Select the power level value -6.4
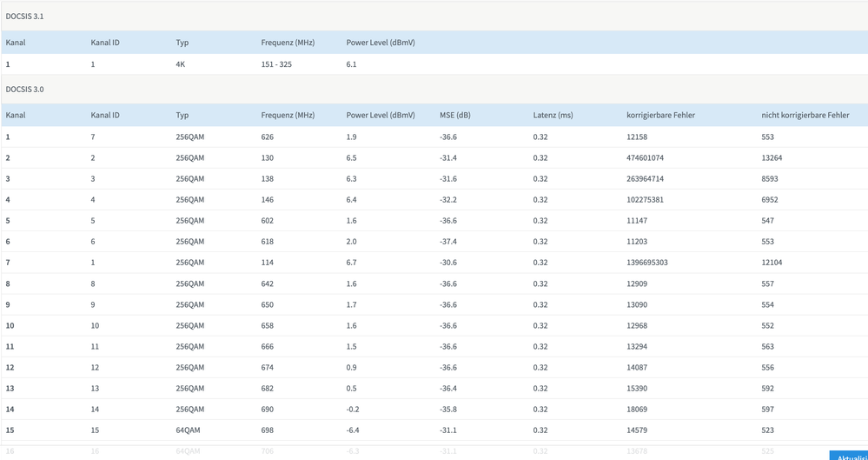This screenshot has height=460, width=868. click(355, 430)
